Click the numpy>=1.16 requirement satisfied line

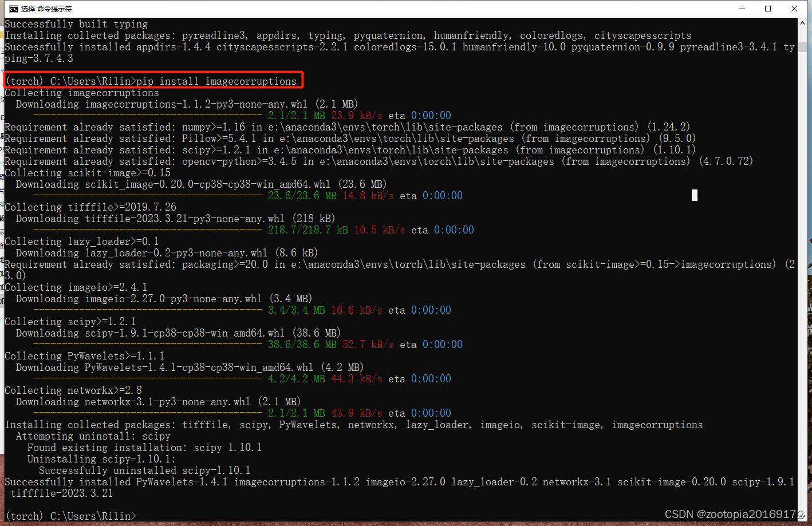click(x=348, y=127)
